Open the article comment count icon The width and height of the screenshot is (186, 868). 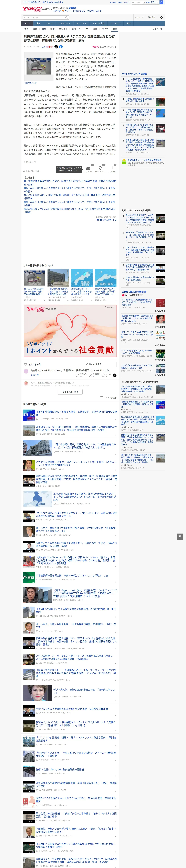(44, 47)
